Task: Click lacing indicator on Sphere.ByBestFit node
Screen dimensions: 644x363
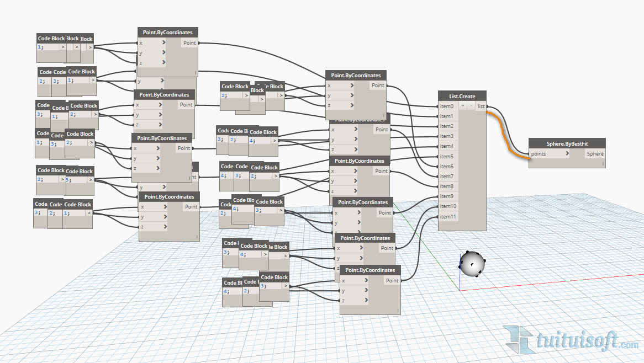Action: 603,164
